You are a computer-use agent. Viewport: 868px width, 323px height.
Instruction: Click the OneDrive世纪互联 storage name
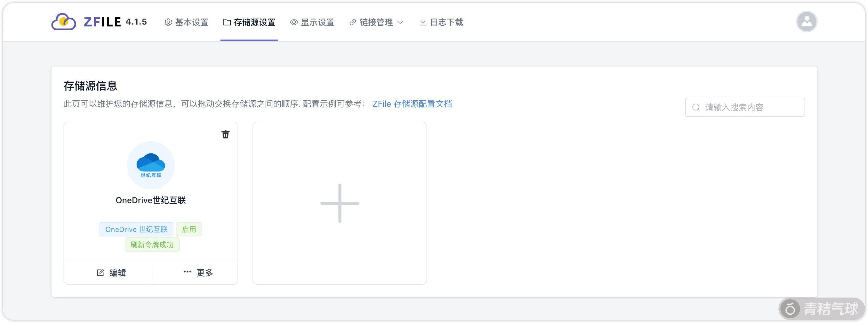click(x=151, y=200)
